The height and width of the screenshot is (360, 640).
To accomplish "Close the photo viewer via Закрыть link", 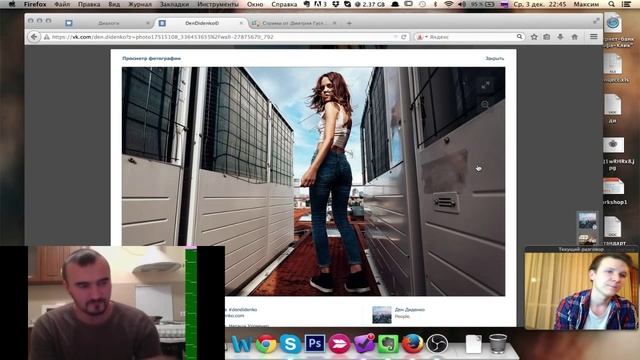I will click(494, 58).
